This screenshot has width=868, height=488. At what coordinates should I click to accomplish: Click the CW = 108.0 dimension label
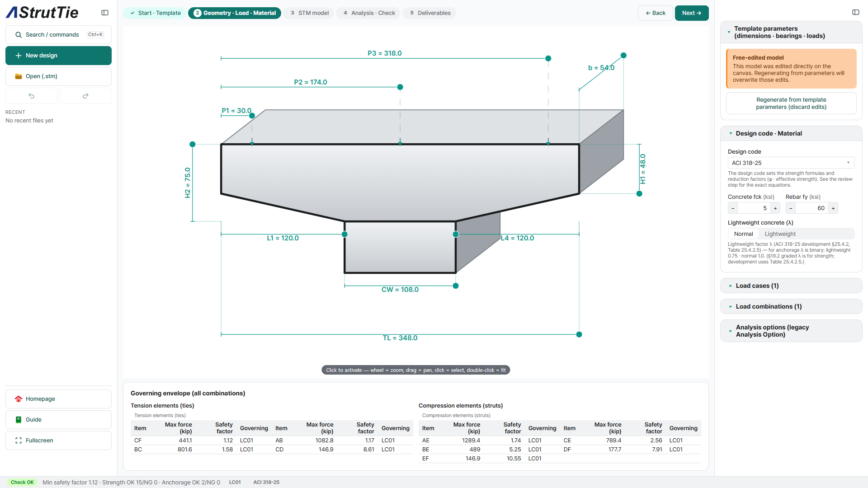coord(400,290)
